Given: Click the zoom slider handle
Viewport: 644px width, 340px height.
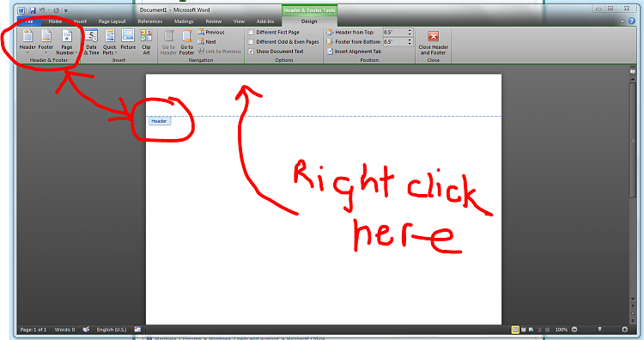Looking at the screenshot, I should pyautogui.click(x=599, y=330).
